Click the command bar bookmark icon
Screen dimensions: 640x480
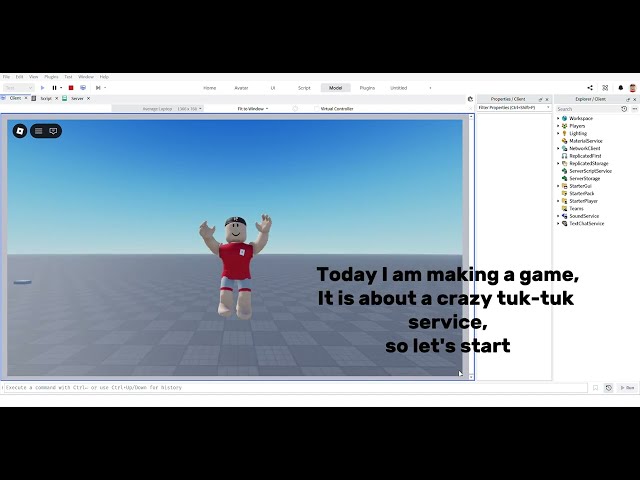coord(596,388)
